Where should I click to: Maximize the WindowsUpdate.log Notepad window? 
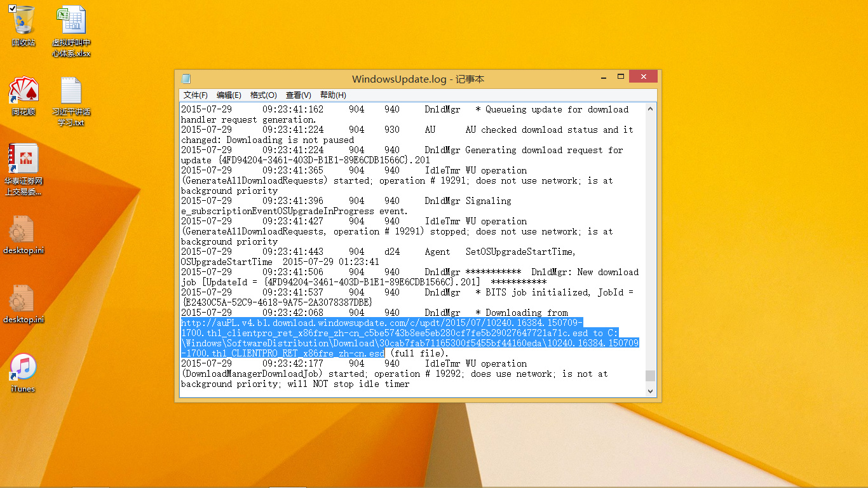point(621,77)
